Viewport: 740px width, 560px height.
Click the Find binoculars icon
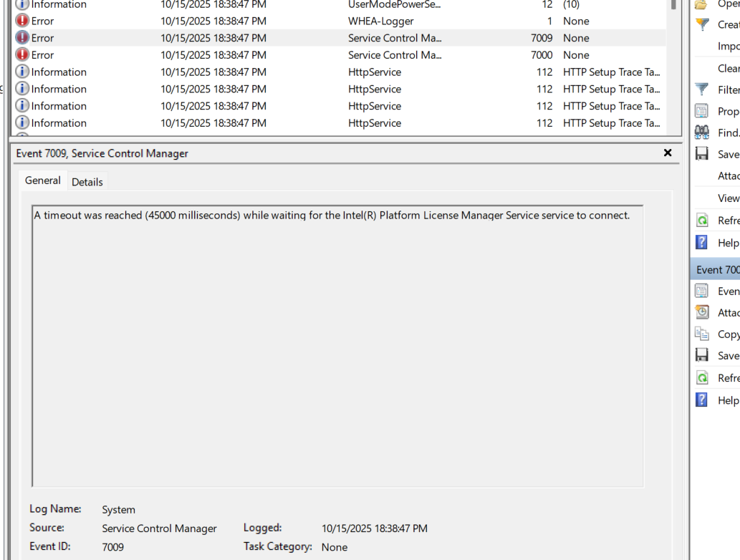point(702,132)
